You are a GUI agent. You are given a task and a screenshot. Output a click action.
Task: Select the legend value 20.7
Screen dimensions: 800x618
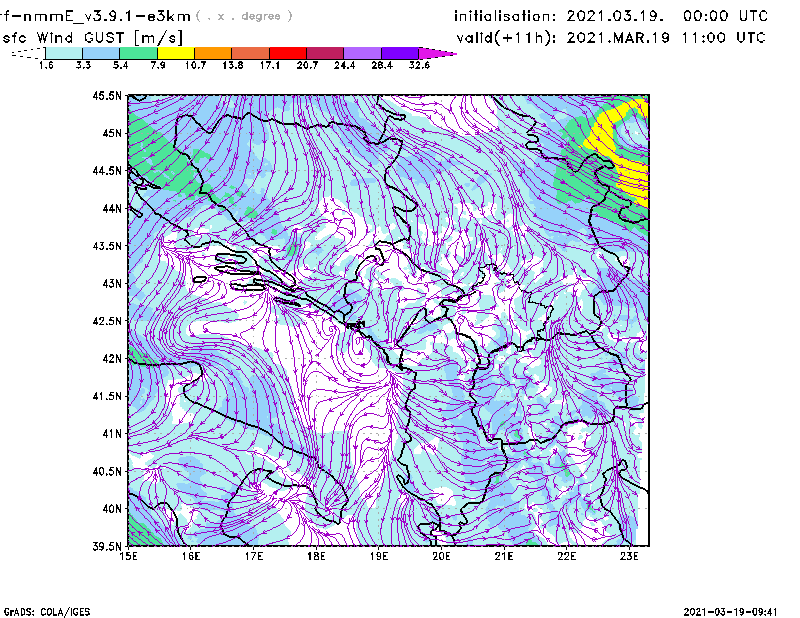(x=307, y=65)
